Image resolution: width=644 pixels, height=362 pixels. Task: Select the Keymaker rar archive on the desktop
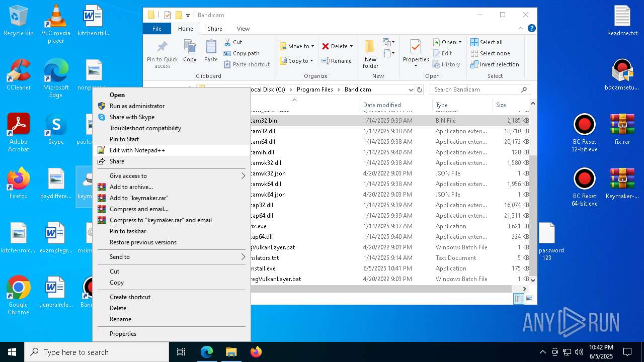pyautogui.click(x=622, y=184)
